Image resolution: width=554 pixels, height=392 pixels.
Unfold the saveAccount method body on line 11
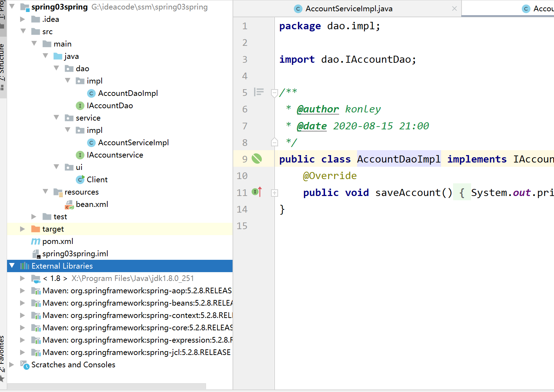click(275, 193)
